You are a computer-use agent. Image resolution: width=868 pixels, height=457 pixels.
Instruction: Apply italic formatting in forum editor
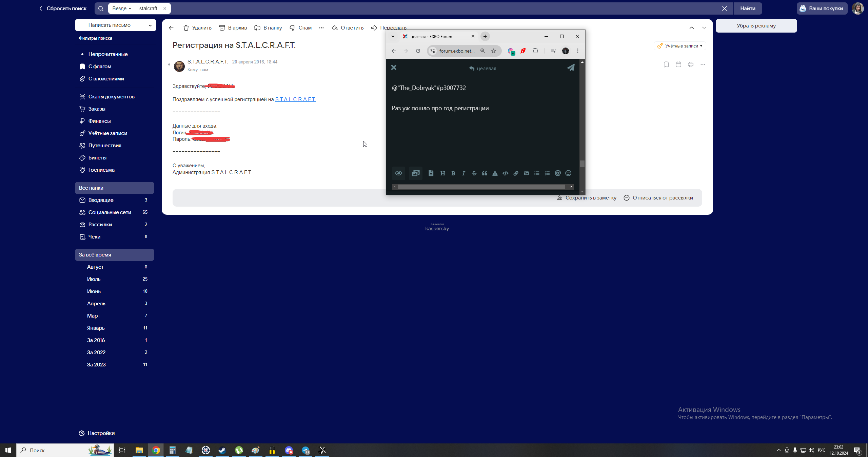pyautogui.click(x=463, y=173)
